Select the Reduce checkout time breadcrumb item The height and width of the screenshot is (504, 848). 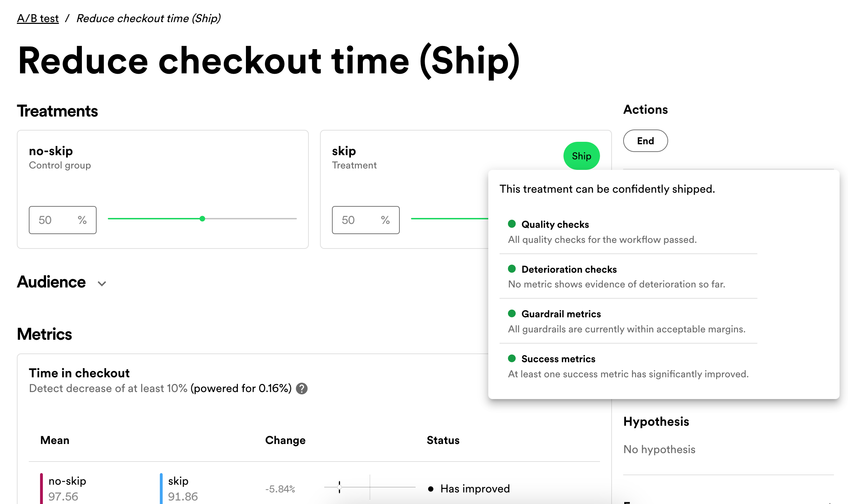149,18
